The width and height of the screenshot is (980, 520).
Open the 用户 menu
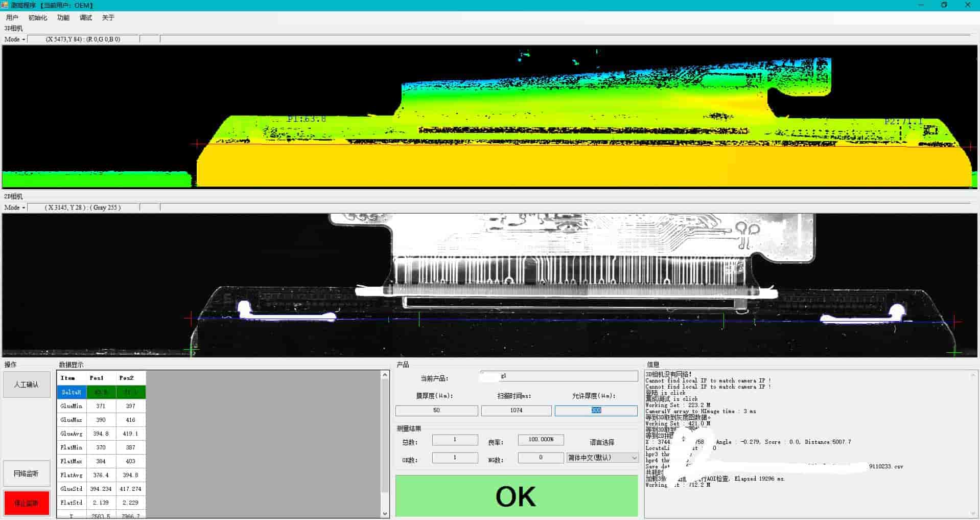pyautogui.click(x=12, y=18)
